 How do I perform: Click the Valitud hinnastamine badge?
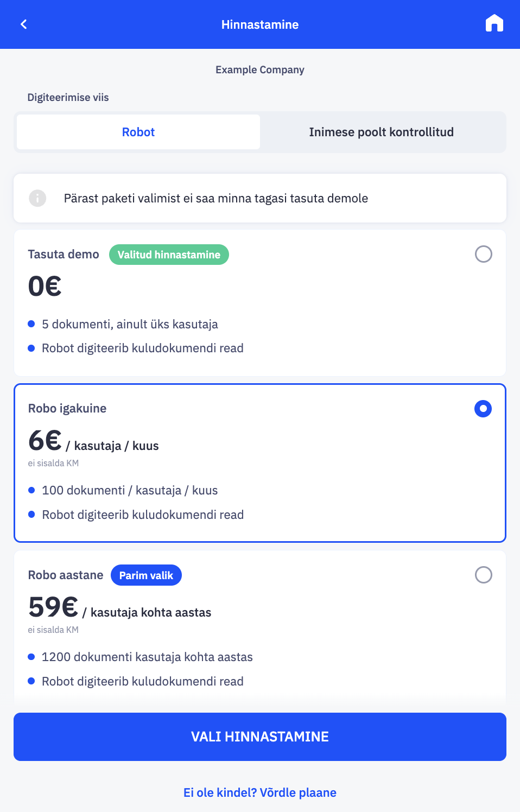click(x=169, y=255)
